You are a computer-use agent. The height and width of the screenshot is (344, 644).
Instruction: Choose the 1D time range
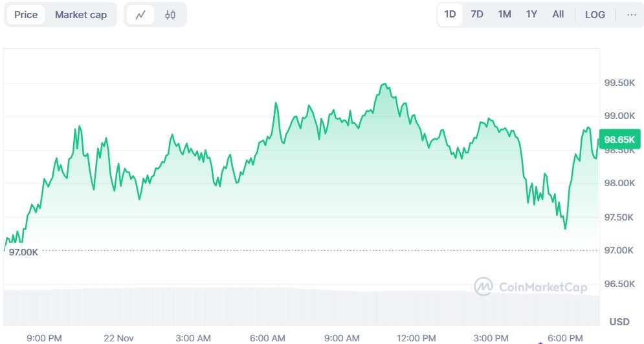tap(450, 14)
